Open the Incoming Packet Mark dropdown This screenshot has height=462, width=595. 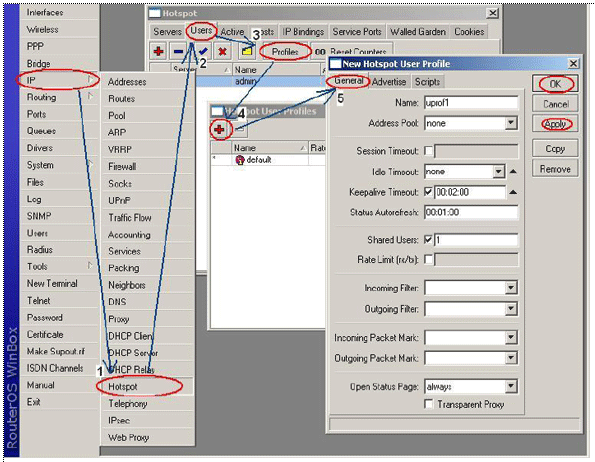(x=511, y=337)
